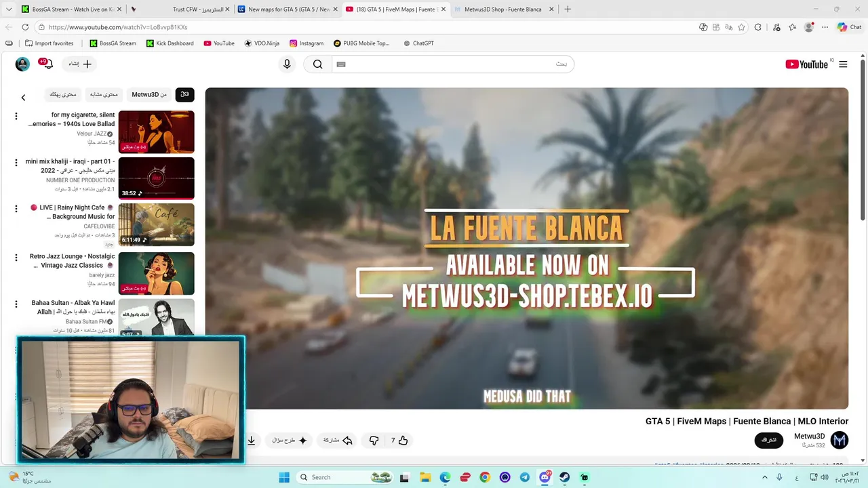Open more options for Velour JAZZ video

pos(16,117)
